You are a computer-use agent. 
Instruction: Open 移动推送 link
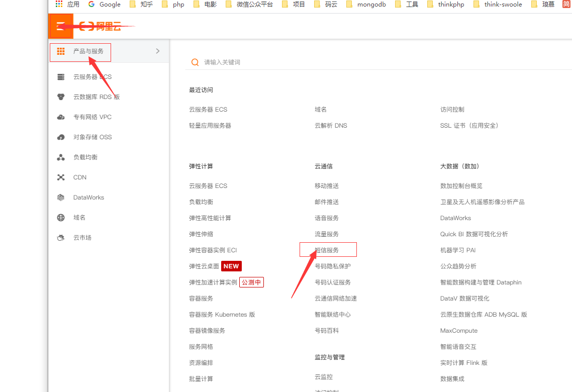coord(327,186)
